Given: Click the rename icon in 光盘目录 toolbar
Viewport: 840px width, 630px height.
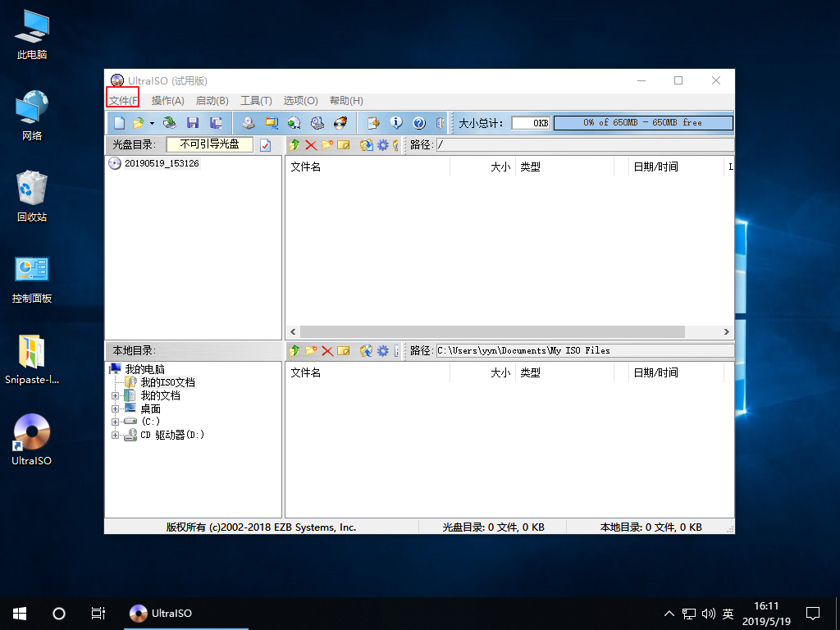Looking at the screenshot, I should click(344, 144).
